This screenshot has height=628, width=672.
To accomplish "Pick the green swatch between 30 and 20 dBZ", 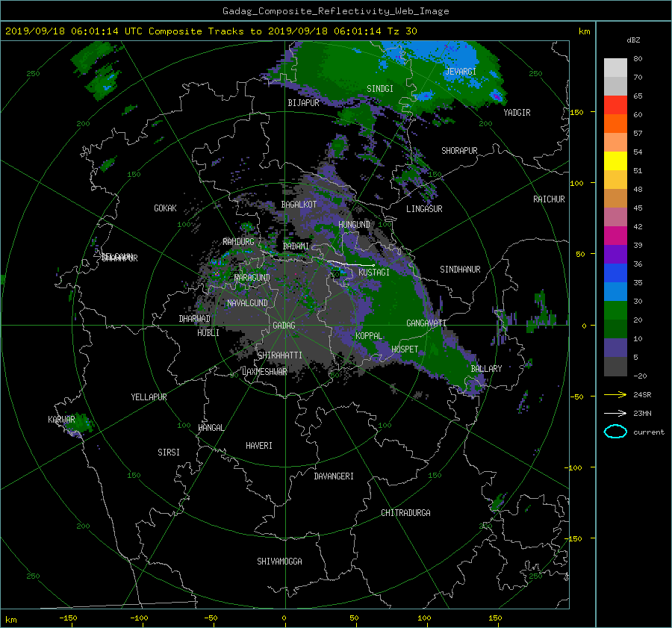I will click(x=615, y=310).
